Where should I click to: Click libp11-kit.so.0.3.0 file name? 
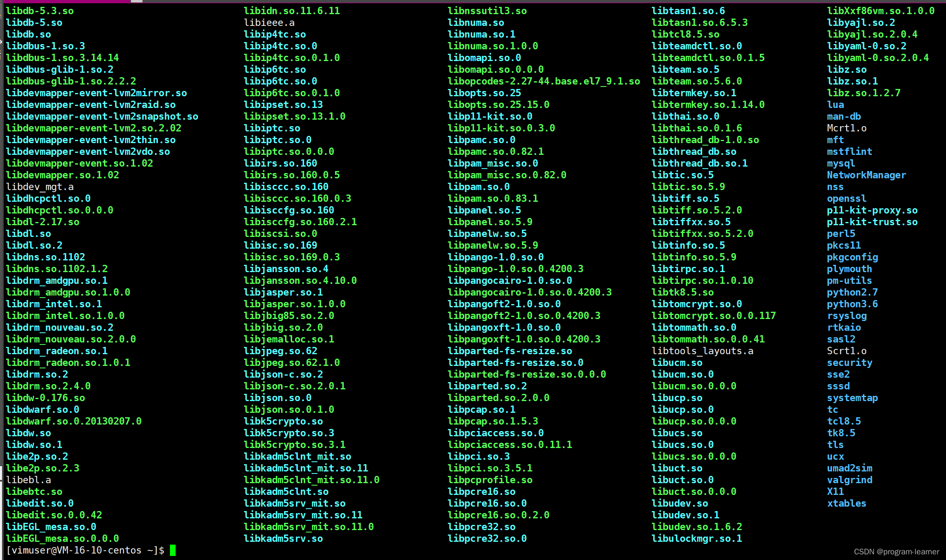[501, 128]
